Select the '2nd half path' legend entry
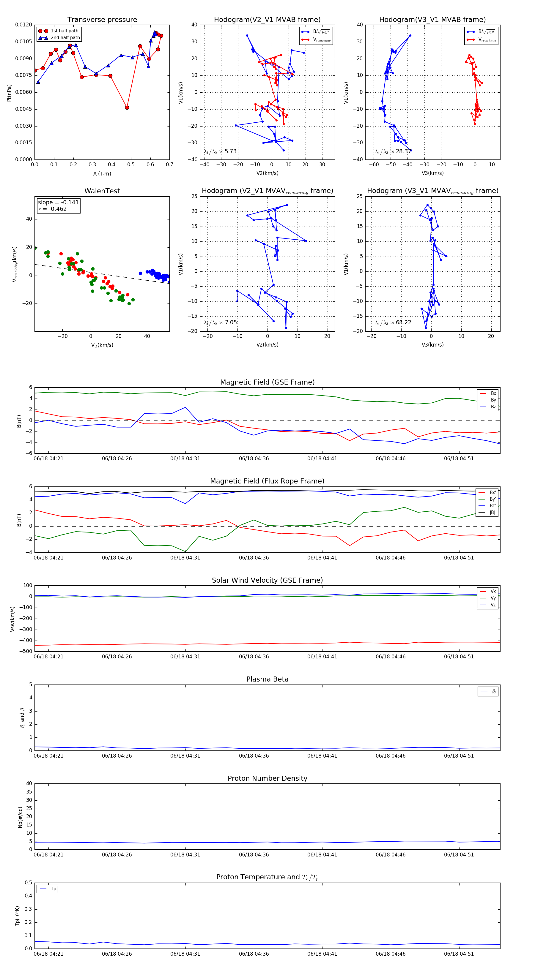This screenshot has width=535, height=980. pyautogui.click(x=59, y=38)
